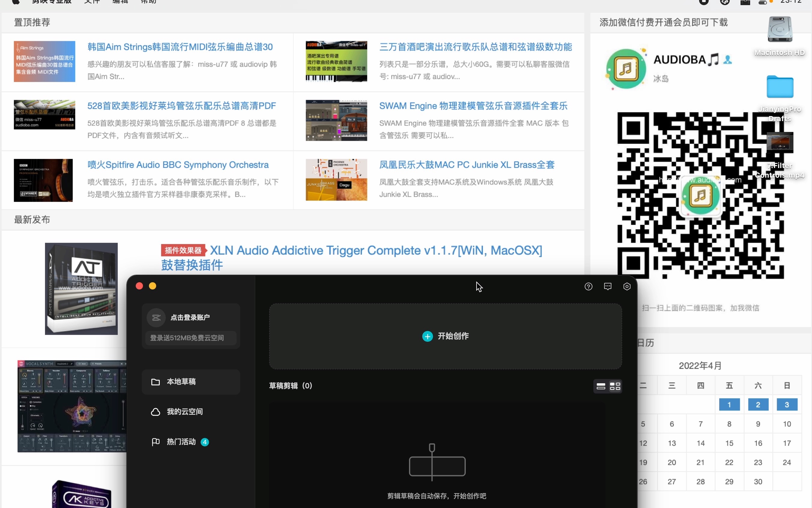812x508 pixels.
Task: Click the folder icon beside 本地草稿
Action: (155, 382)
